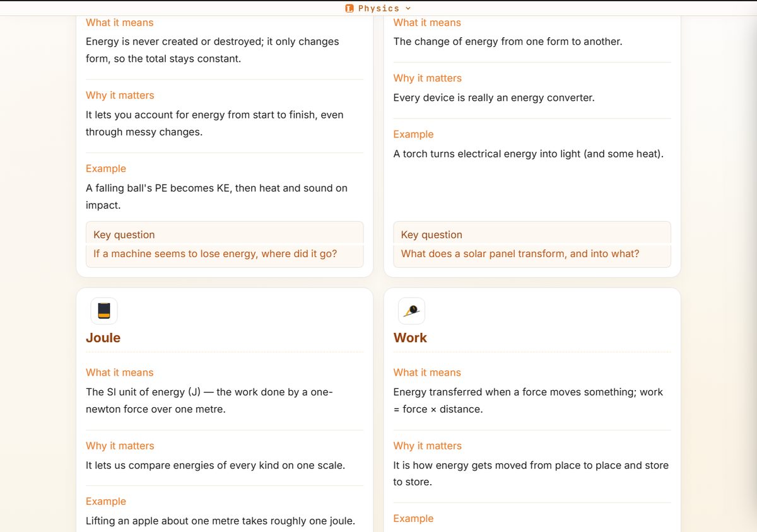Select the Physics title menu

click(378, 8)
